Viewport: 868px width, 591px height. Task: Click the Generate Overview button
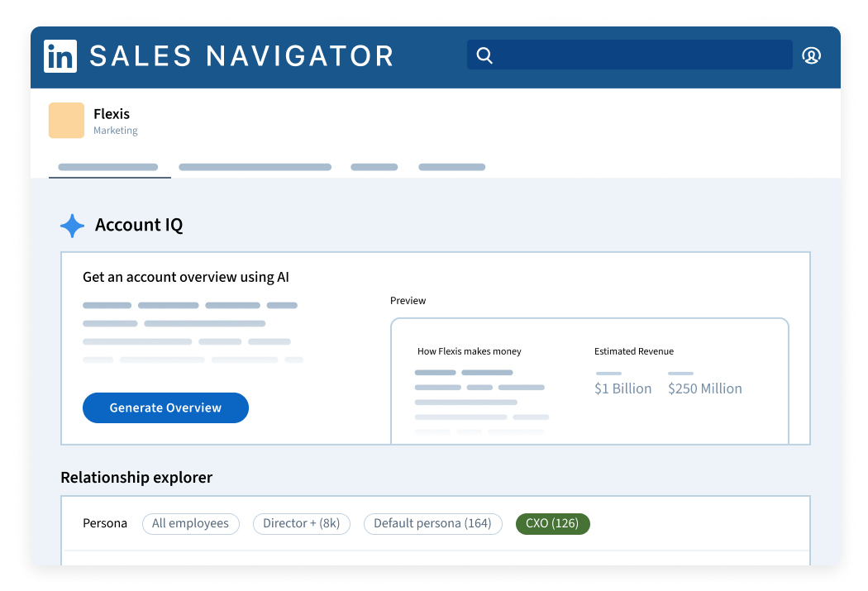click(165, 408)
